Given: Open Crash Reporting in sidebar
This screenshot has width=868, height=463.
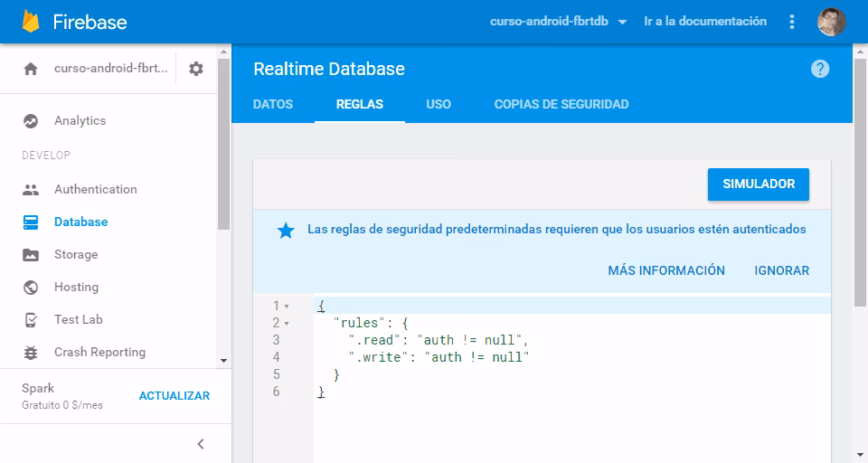Looking at the screenshot, I should [99, 353].
